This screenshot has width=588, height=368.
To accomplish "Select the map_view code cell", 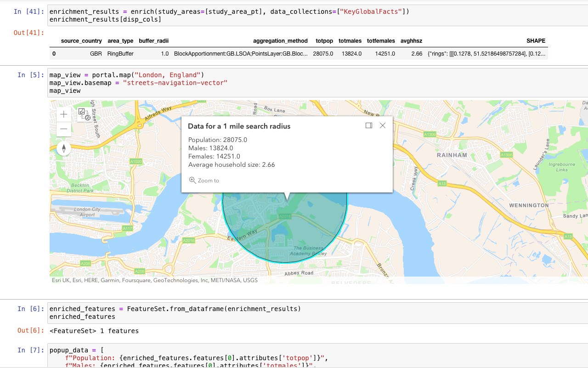I will [x=276, y=83].
